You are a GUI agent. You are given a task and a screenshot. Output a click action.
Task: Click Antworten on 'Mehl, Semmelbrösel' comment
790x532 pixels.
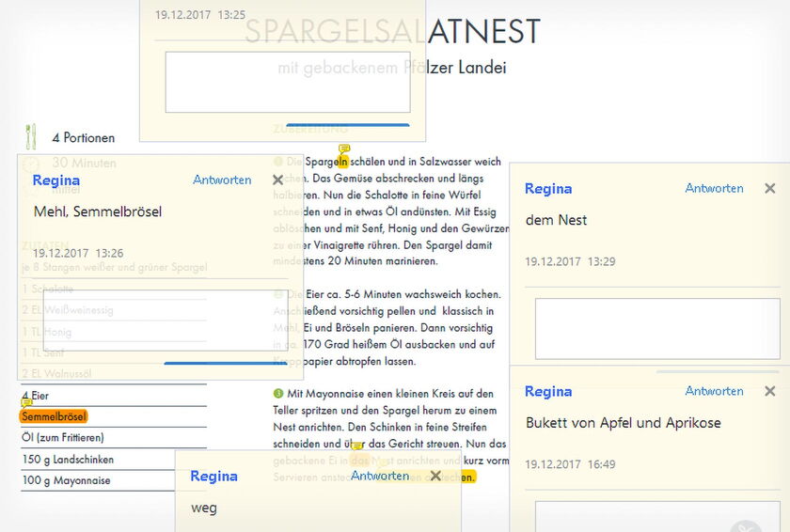222,180
